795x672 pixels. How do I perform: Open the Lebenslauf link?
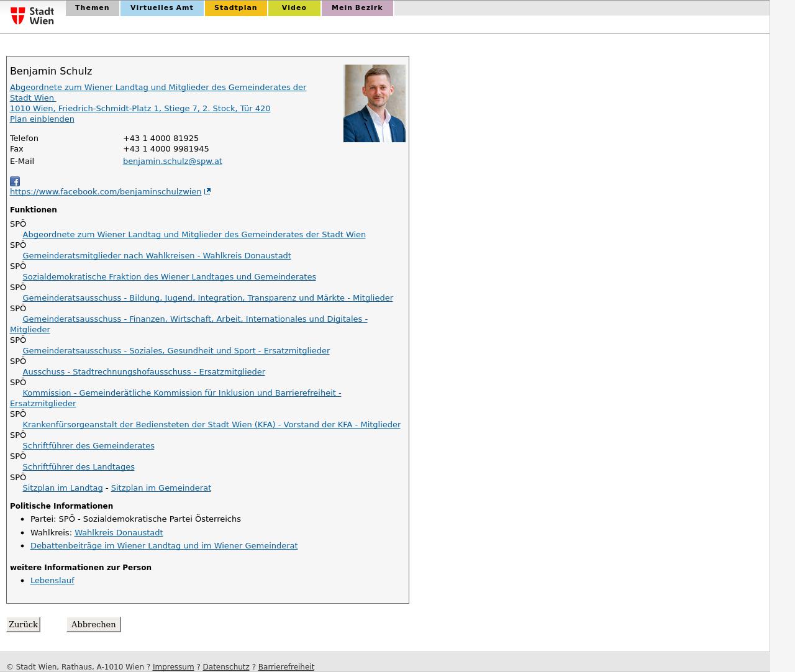pos(52,580)
